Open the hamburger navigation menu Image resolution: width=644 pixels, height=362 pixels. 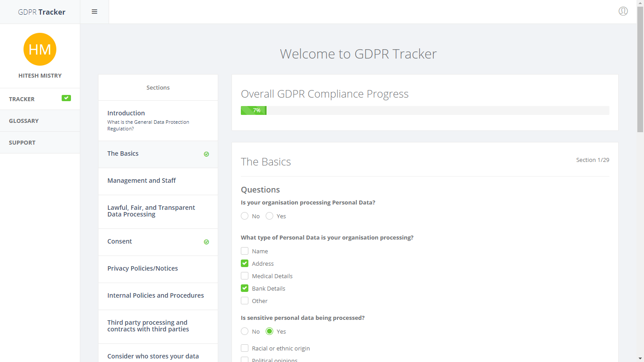click(94, 11)
